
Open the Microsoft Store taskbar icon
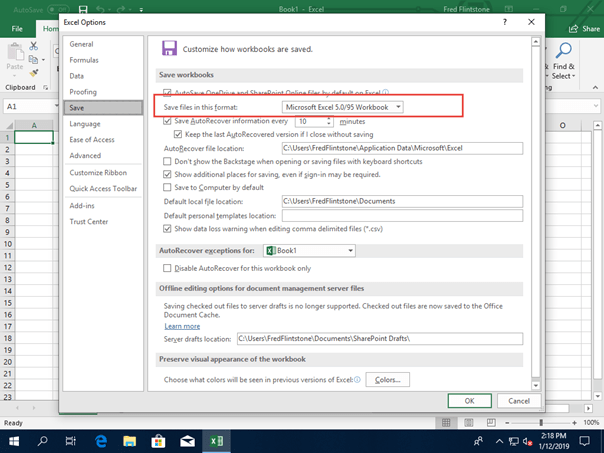[x=158, y=441]
